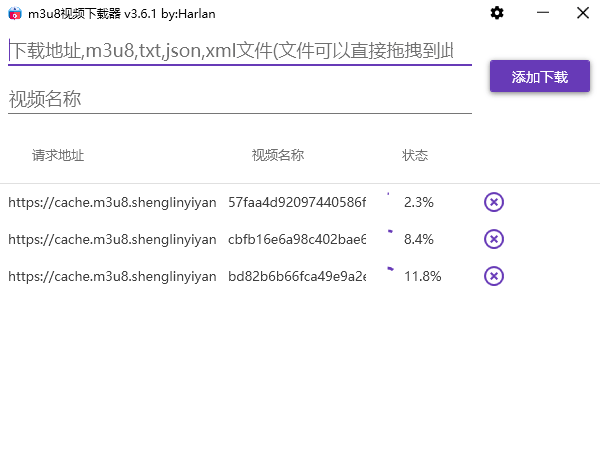Click the 2.3% status value

(419, 202)
